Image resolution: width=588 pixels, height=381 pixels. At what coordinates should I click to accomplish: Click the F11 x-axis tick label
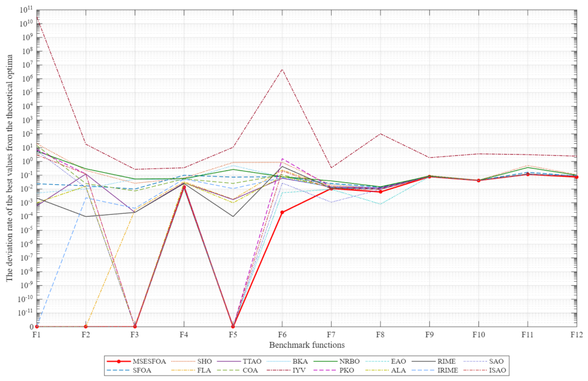pyautogui.click(x=528, y=335)
